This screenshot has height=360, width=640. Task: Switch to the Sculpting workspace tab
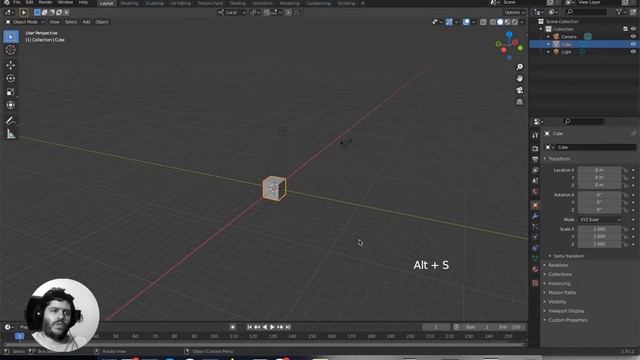coord(154,3)
